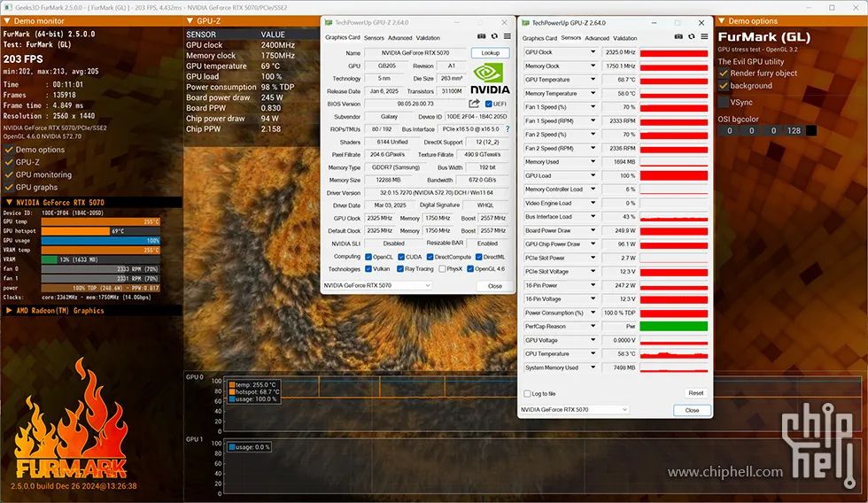Screen dimensions: 868x503
Task: Collapse the Demo options panel
Action: tap(721, 20)
